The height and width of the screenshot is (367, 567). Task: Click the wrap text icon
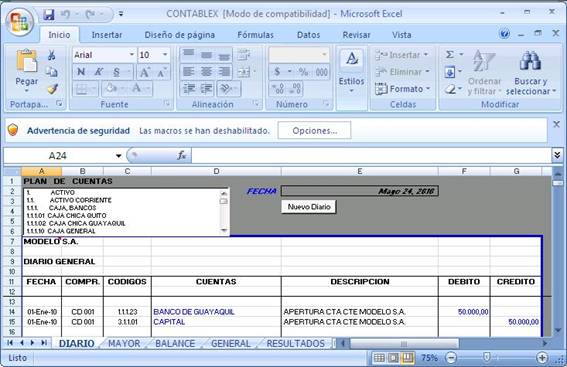tap(244, 55)
